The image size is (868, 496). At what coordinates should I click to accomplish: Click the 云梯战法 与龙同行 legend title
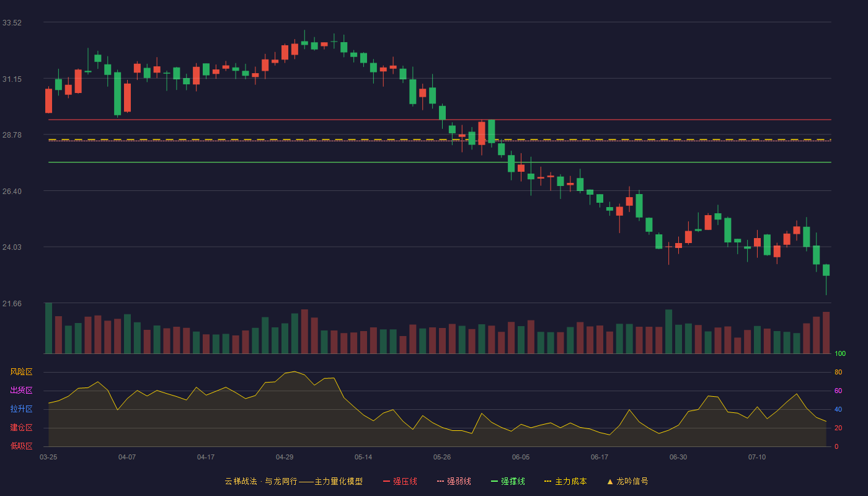pos(293,481)
